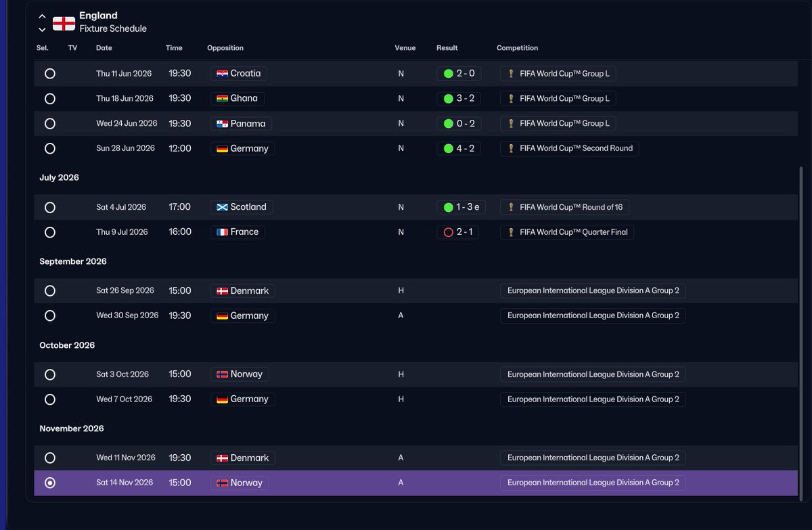Click the Time column header
The image size is (812, 530).
pos(174,48)
